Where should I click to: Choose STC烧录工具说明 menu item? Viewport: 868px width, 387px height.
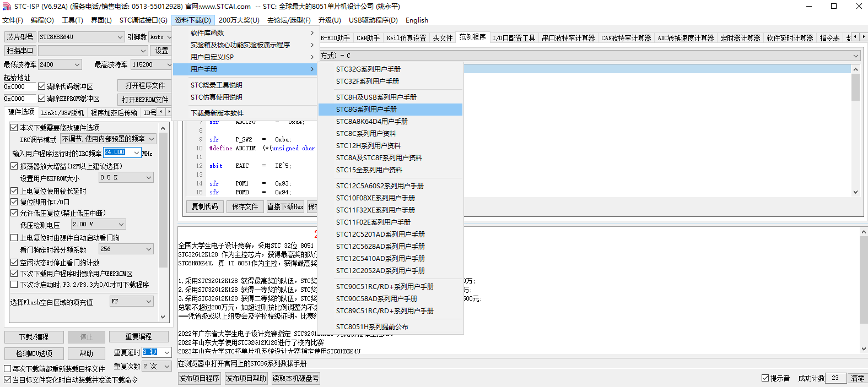245,85
